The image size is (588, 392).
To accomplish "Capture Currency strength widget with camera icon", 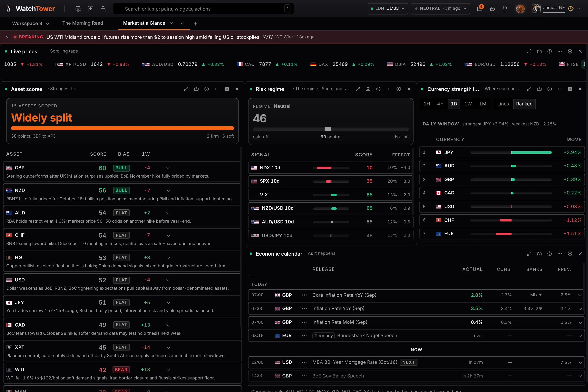I will pyautogui.click(x=539, y=89).
